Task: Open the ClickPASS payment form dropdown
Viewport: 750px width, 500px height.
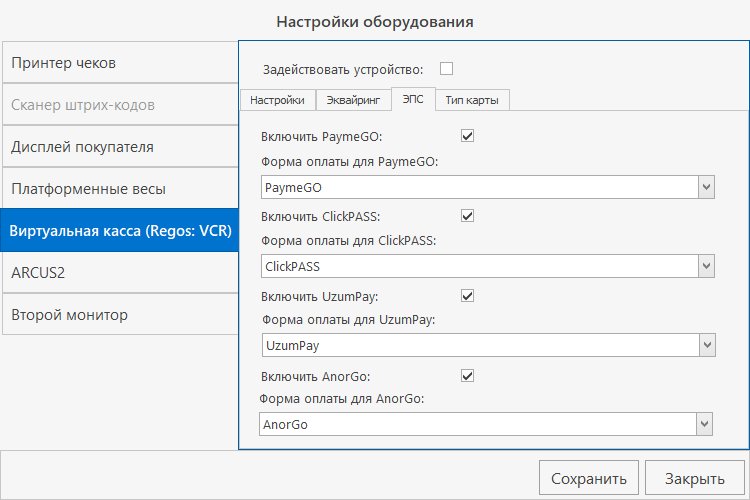Action: (x=706, y=266)
